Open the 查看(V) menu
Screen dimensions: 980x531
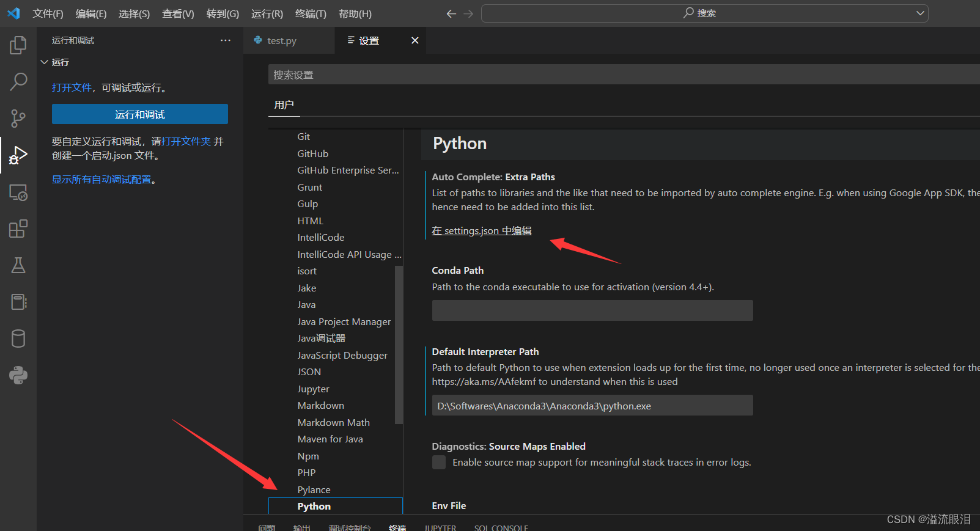coord(178,13)
